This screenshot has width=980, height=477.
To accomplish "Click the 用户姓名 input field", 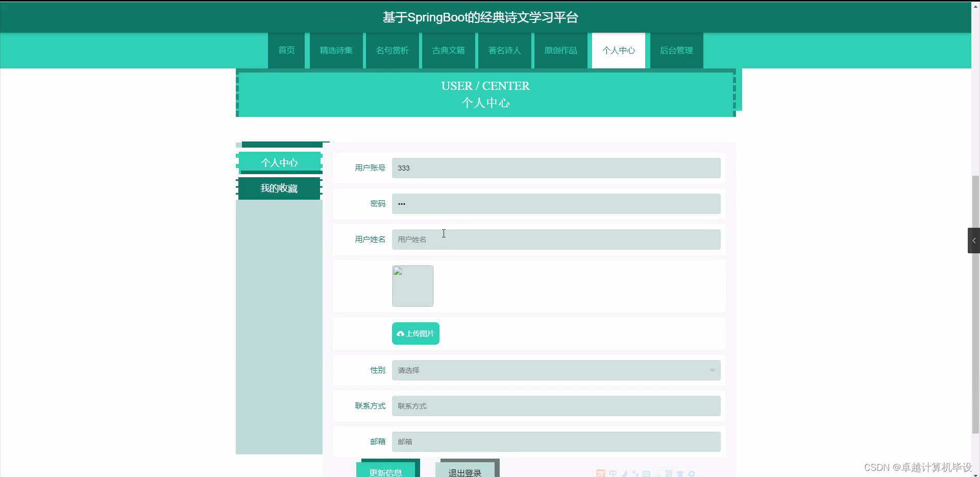I will [556, 239].
